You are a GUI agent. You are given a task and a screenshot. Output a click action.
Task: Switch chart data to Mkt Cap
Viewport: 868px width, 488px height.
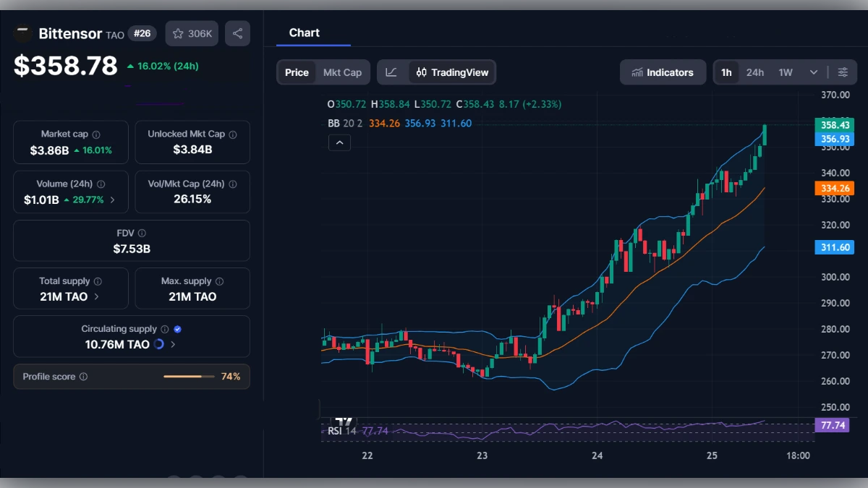(343, 72)
